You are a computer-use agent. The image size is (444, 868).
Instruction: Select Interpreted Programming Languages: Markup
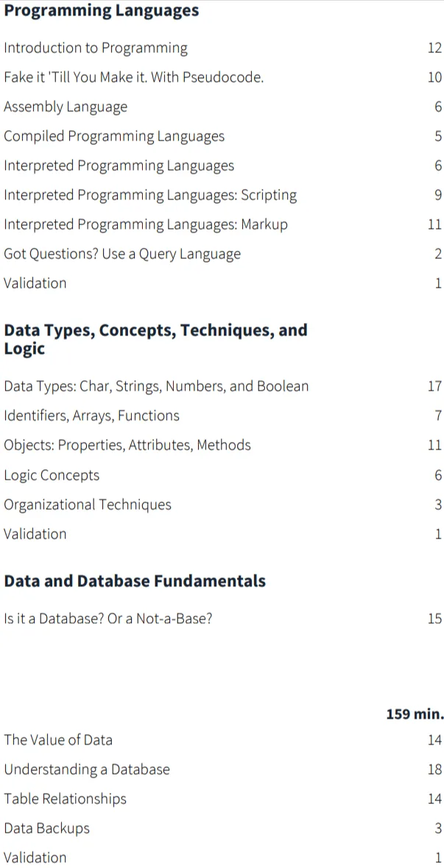pyautogui.click(x=146, y=224)
